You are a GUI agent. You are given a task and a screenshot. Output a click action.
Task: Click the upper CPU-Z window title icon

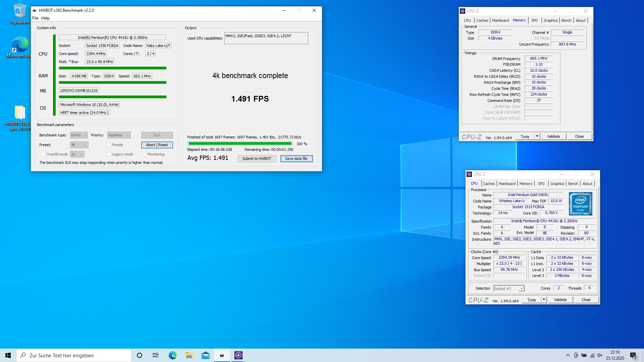click(x=463, y=11)
